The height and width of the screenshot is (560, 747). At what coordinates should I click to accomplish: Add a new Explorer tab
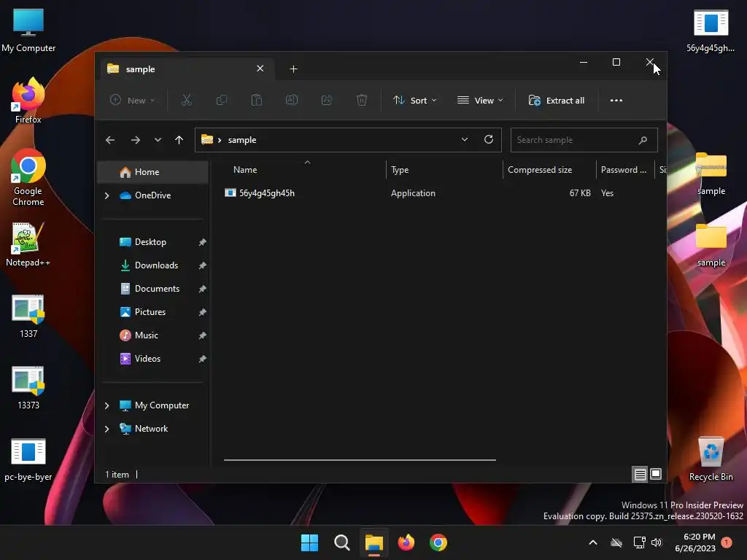tap(293, 69)
